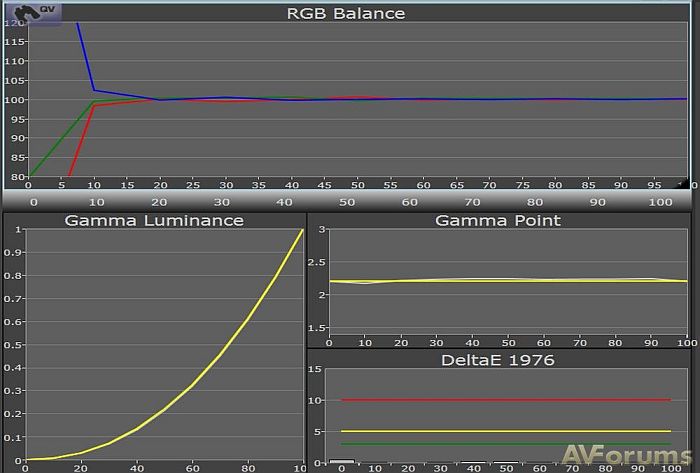Select the yellow threshold line in DeltaE chart
Viewport: 700px width, 473px height.
[x=500, y=431]
